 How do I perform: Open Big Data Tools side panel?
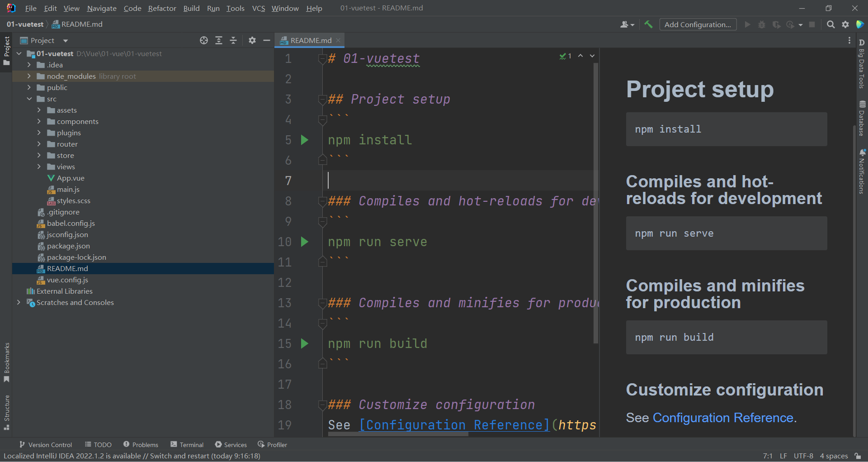click(x=862, y=64)
